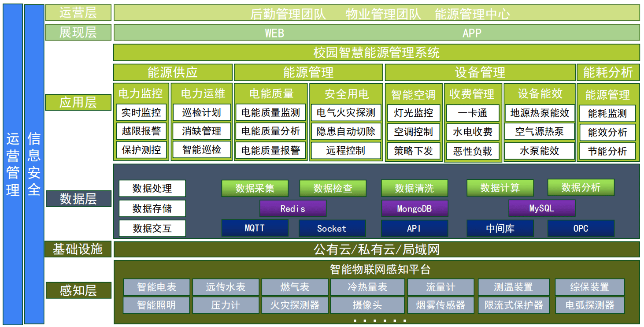The image size is (644, 327).
Task: Select the 能源供应 section header
Action: 173,72
